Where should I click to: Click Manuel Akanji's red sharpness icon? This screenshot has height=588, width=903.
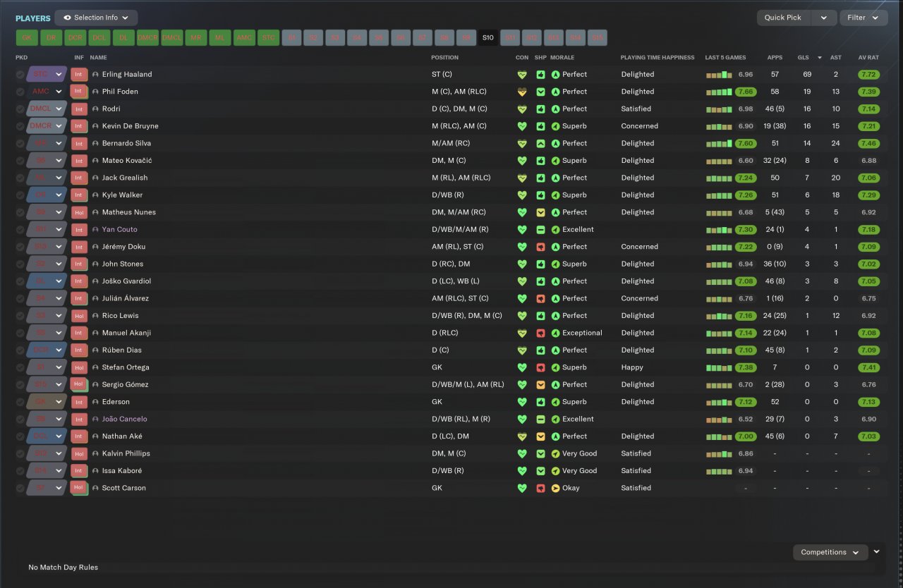[x=540, y=333]
